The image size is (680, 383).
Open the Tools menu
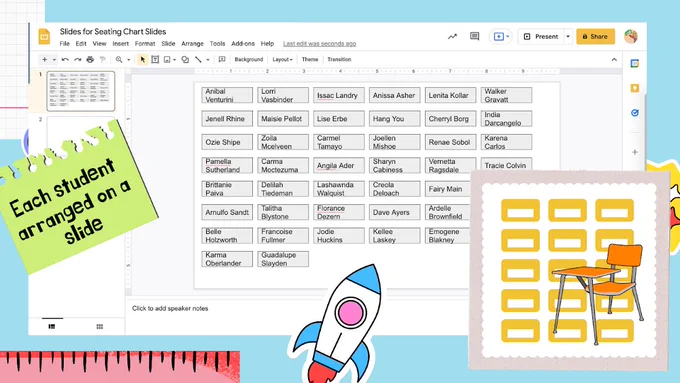pyautogui.click(x=217, y=44)
